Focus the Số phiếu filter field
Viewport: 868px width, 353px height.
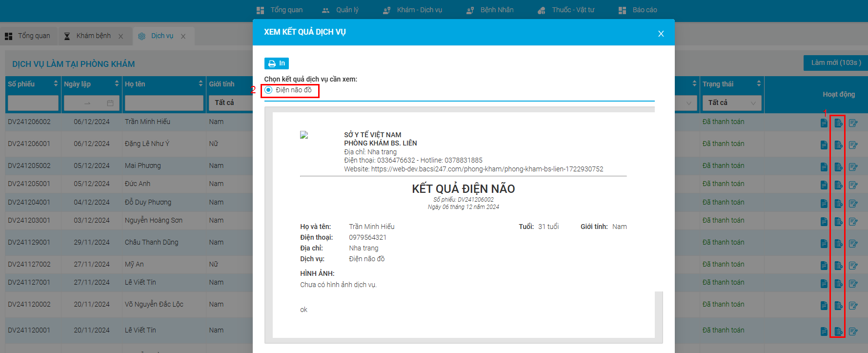click(33, 103)
